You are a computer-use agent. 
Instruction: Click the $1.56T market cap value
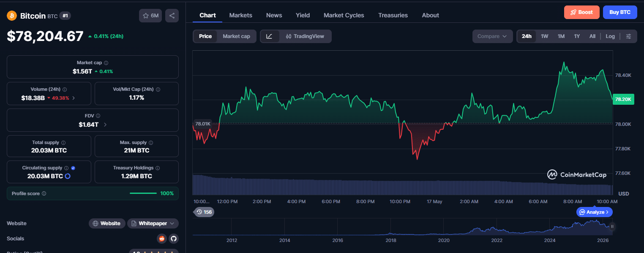(x=82, y=71)
